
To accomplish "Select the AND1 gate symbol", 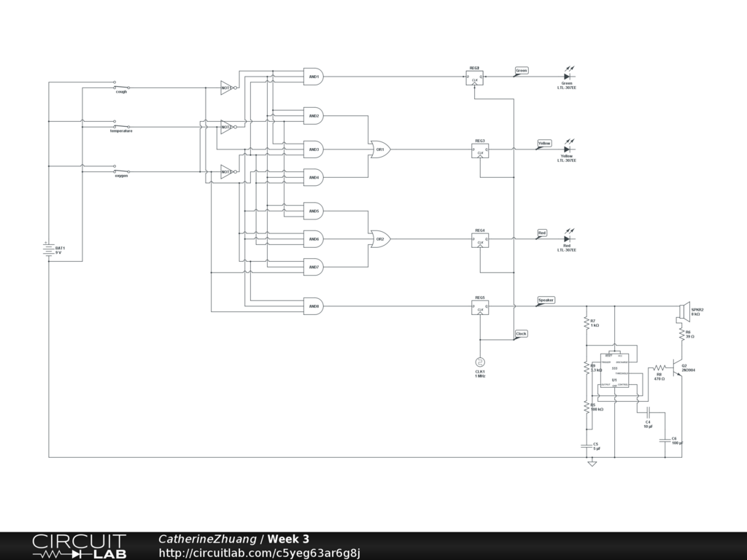I will [313, 77].
